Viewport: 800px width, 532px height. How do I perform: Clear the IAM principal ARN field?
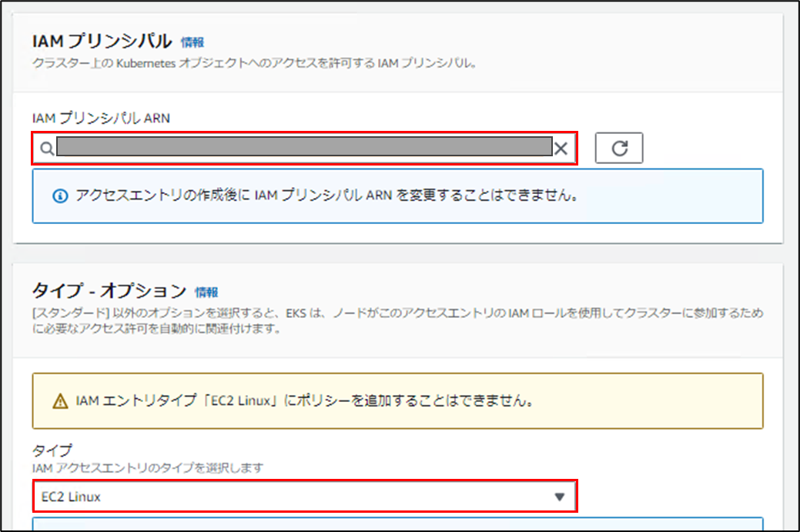click(x=561, y=149)
